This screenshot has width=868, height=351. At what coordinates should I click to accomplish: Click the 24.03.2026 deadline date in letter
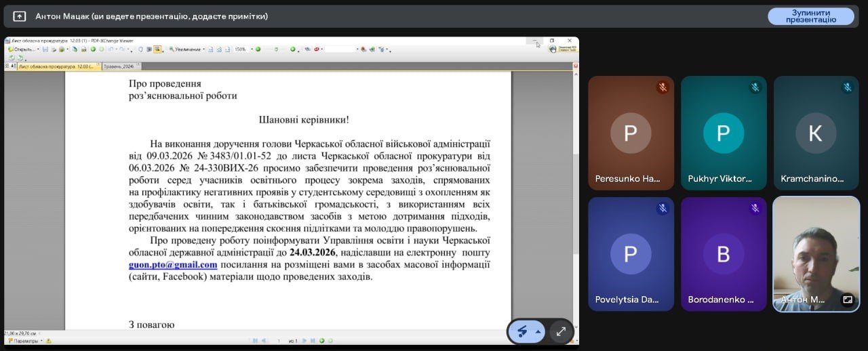pyautogui.click(x=313, y=253)
